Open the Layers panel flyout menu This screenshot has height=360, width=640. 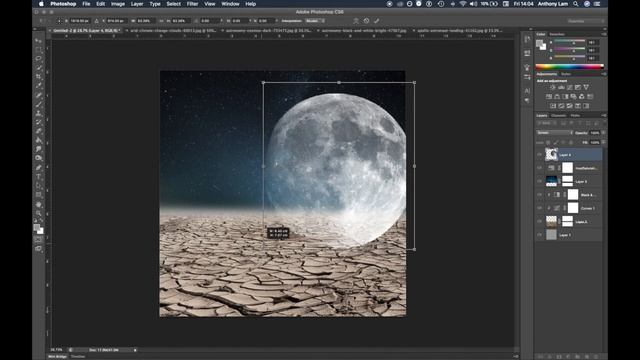coord(604,116)
